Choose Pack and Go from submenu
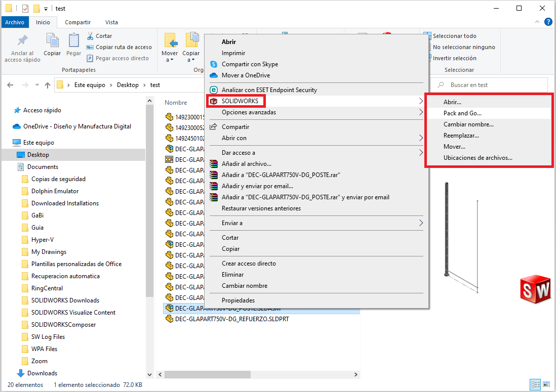Image resolution: width=556 pixels, height=392 pixels. coord(462,113)
